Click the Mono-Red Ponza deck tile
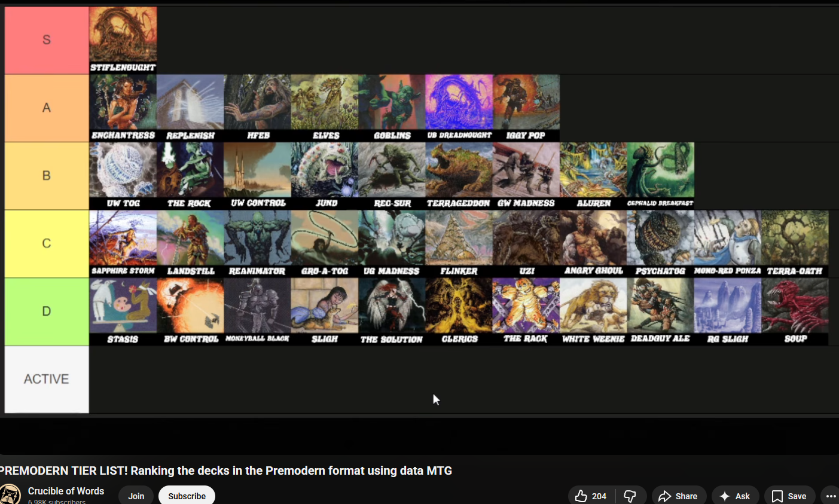Viewport: 839px width, 504px height. click(x=728, y=244)
